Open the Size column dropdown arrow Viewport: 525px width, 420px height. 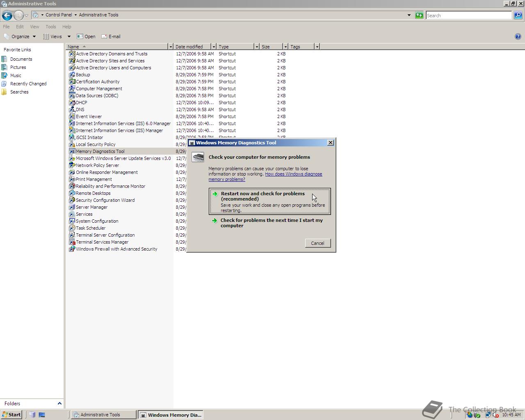pyautogui.click(x=285, y=47)
